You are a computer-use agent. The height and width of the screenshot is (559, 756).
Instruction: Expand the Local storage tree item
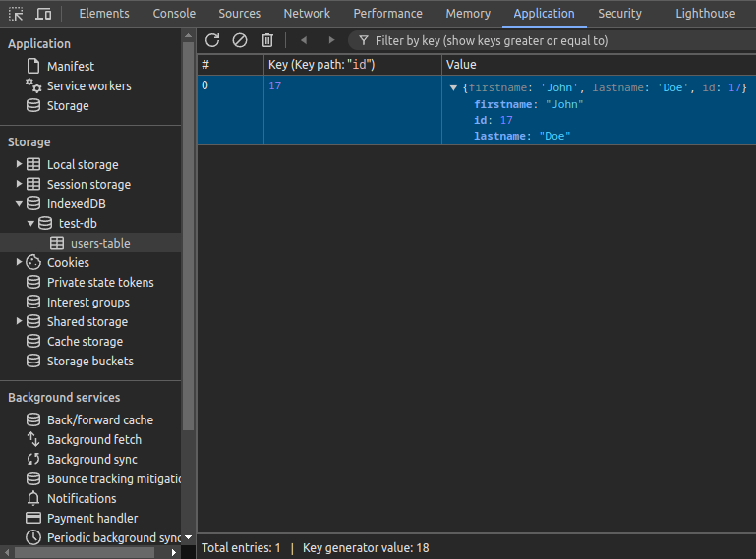coord(19,164)
